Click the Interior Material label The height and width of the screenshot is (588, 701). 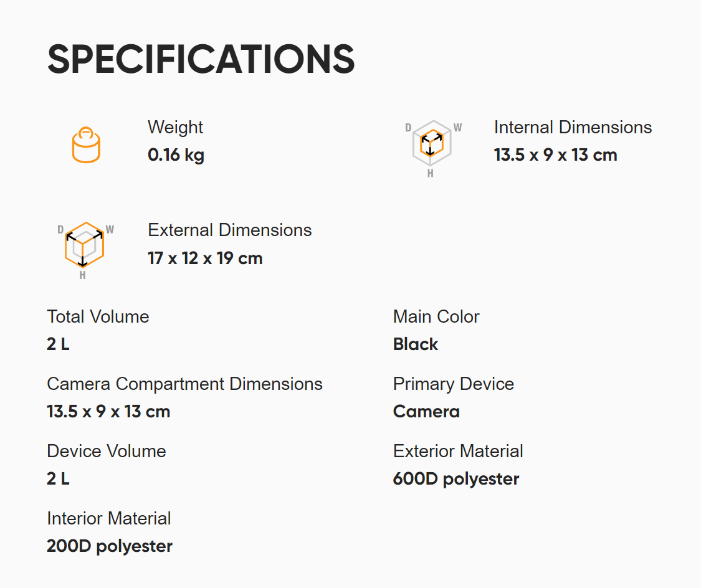coord(108,519)
